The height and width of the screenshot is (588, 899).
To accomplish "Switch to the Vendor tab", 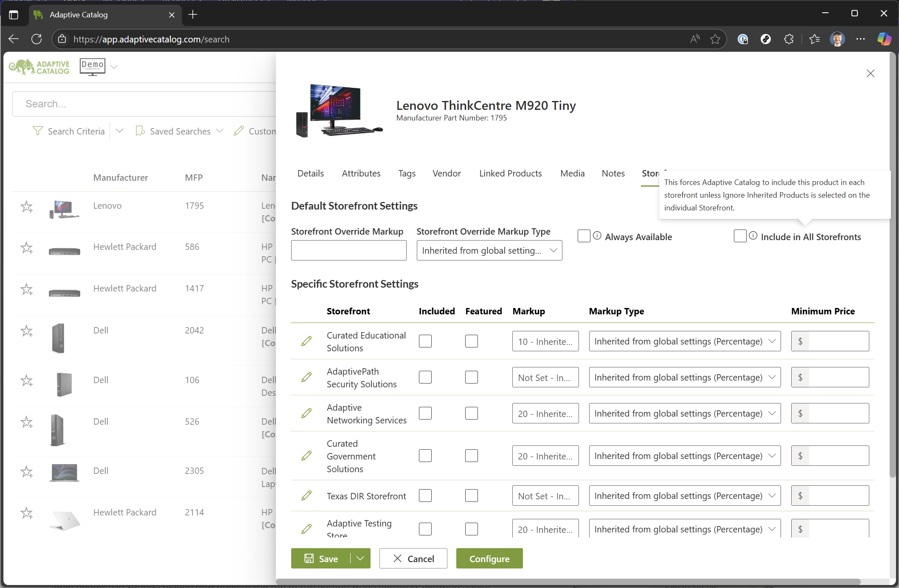I will (x=447, y=173).
